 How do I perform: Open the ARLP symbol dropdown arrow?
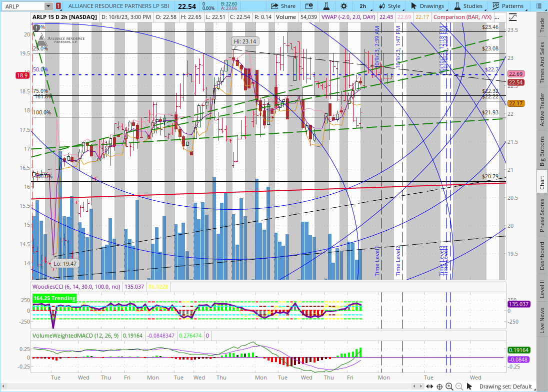click(48, 6)
